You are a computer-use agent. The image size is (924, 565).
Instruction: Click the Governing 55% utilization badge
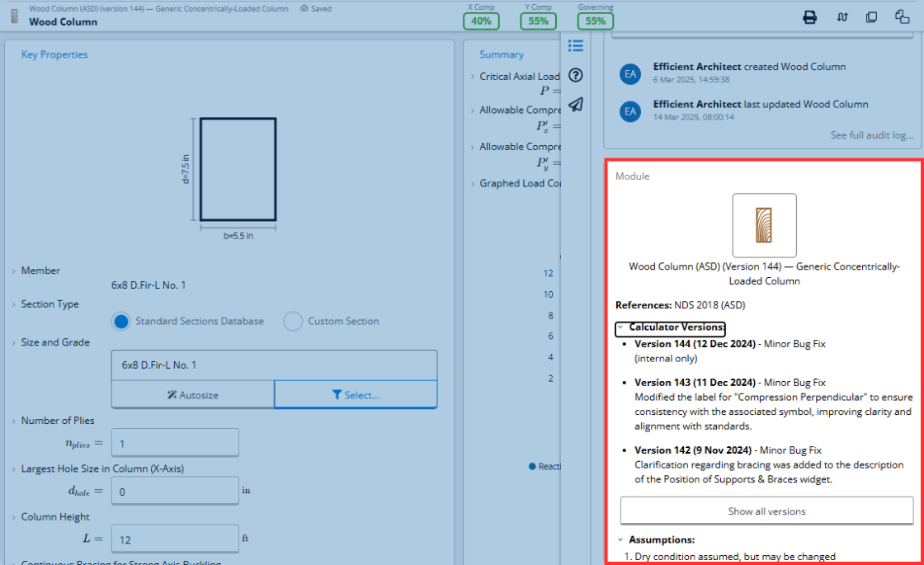click(595, 21)
